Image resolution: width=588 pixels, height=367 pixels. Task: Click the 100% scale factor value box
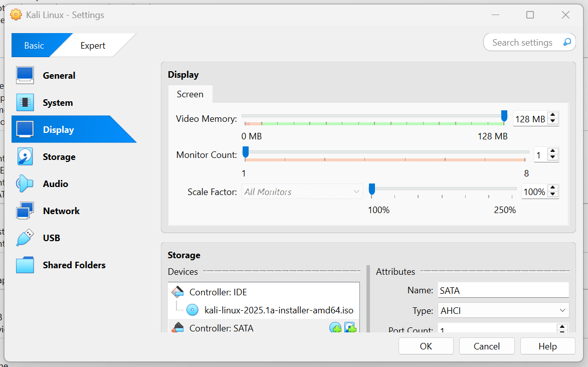point(534,192)
